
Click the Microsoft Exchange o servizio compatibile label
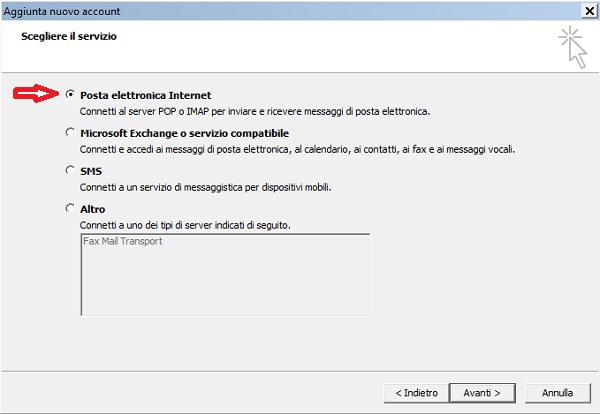184,133
